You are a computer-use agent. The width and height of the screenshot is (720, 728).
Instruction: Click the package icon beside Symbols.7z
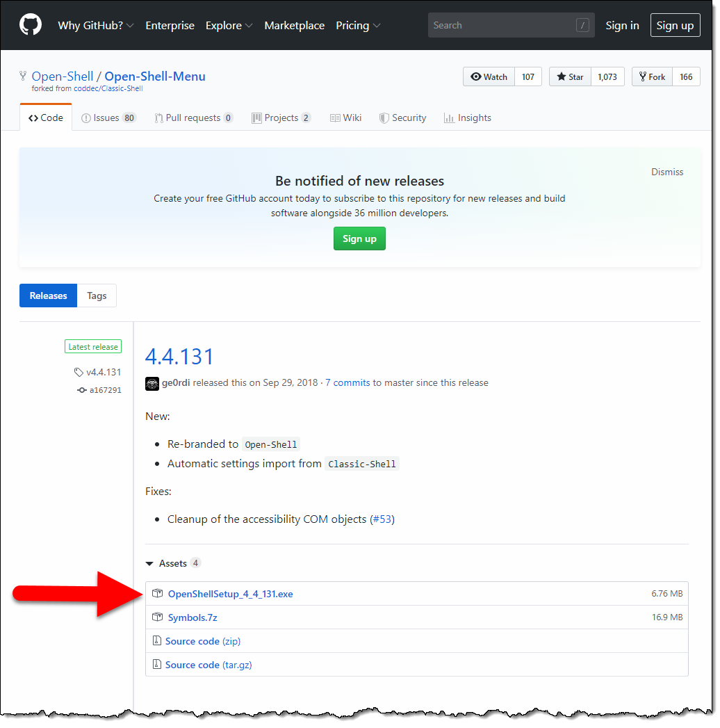click(157, 617)
